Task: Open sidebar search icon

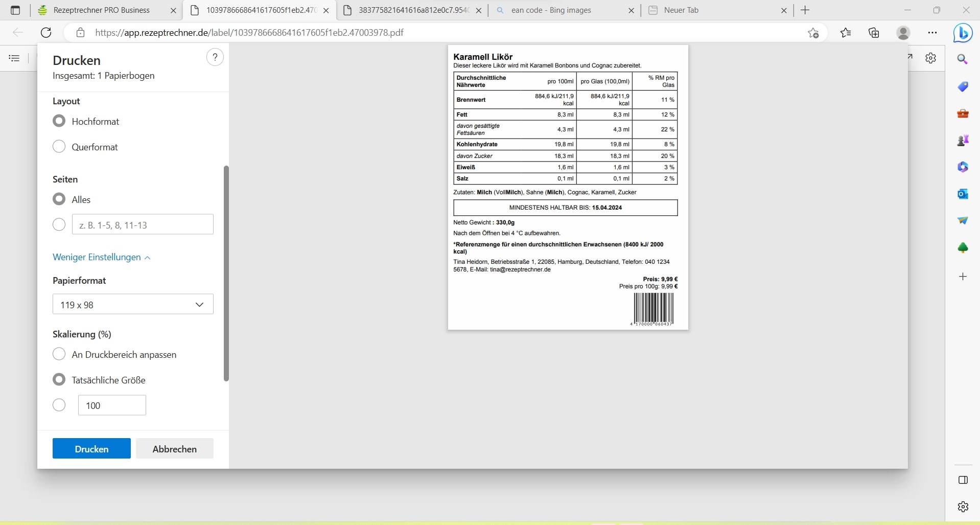Action: click(x=963, y=59)
